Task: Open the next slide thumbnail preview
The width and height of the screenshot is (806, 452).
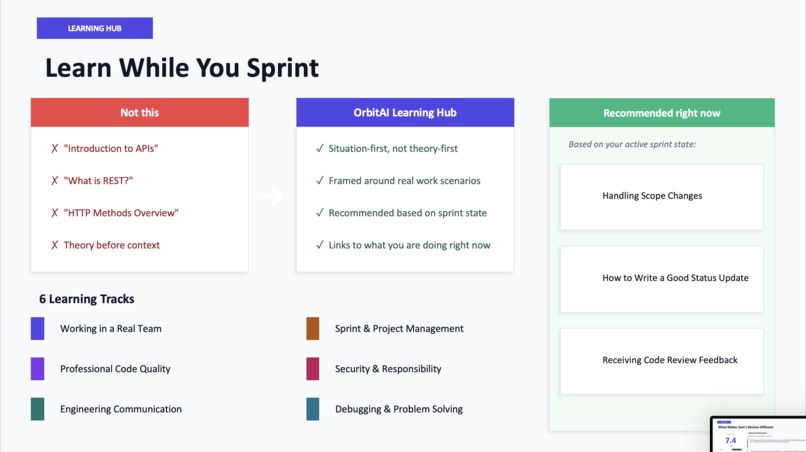Action: [758, 435]
